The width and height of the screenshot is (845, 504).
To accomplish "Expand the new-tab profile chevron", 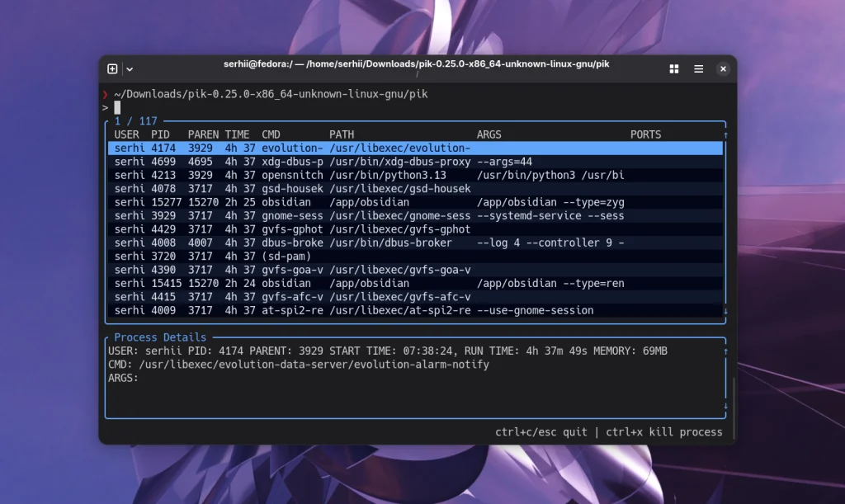I will 130,68.
